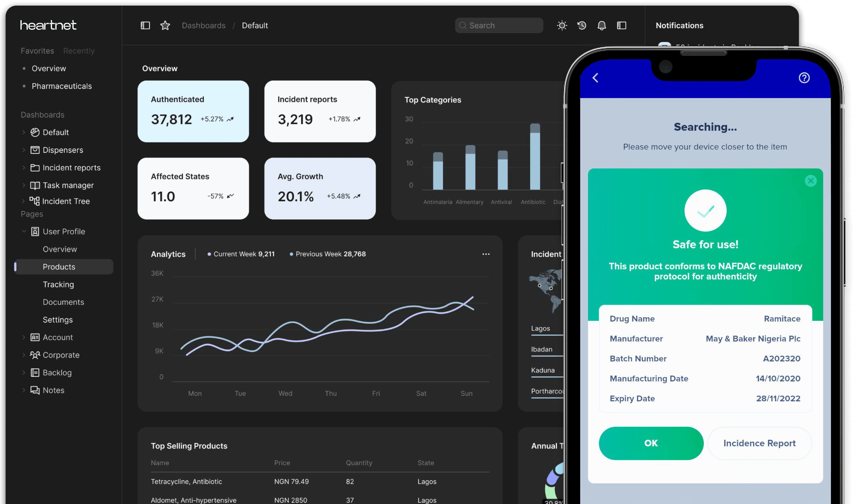The width and height of the screenshot is (856, 504).
Task: Expand the Dispensers dashboard item
Action: pyautogui.click(x=24, y=150)
